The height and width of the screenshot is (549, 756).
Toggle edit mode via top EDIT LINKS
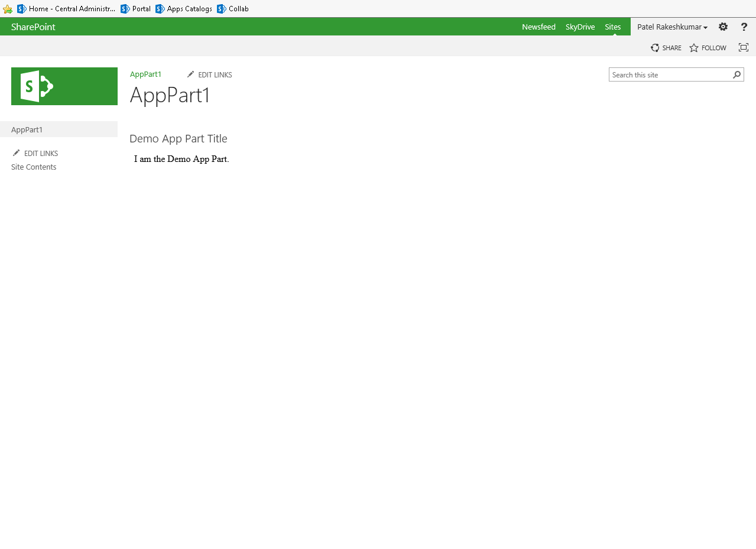(209, 74)
